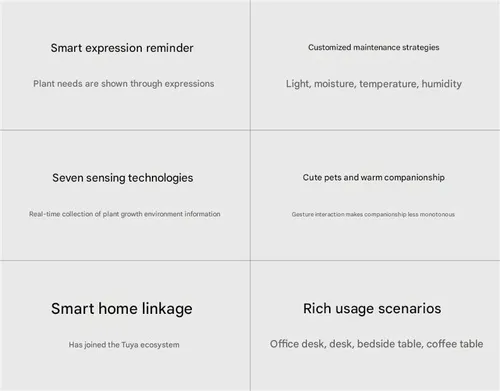Click the 'Seven sensing technologies' heading

coord(123,178)
